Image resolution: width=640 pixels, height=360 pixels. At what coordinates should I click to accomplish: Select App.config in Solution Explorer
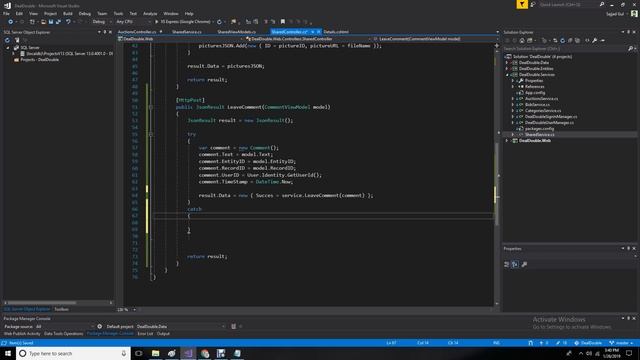pyautogui.click(x=535, y=93)
